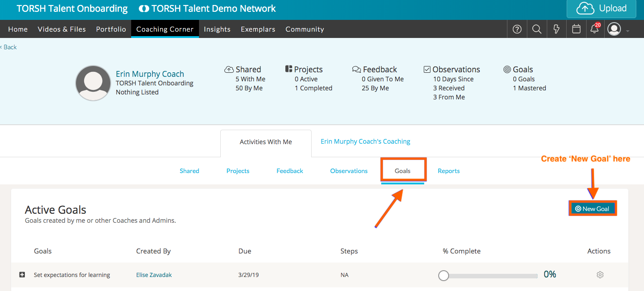Screen dimensions: 644x291
Task: Open notifications bell with 20 badge
Action: click(595, 29)
